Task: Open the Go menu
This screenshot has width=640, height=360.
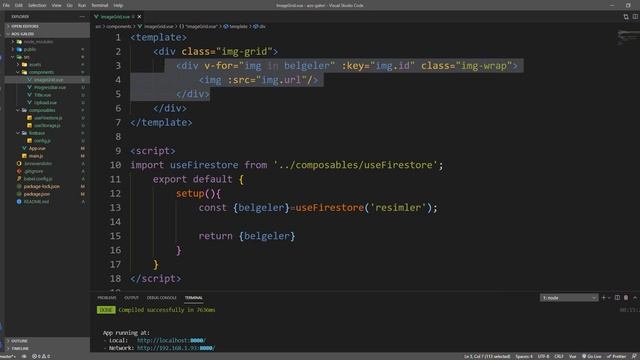Action: (69, 5)
